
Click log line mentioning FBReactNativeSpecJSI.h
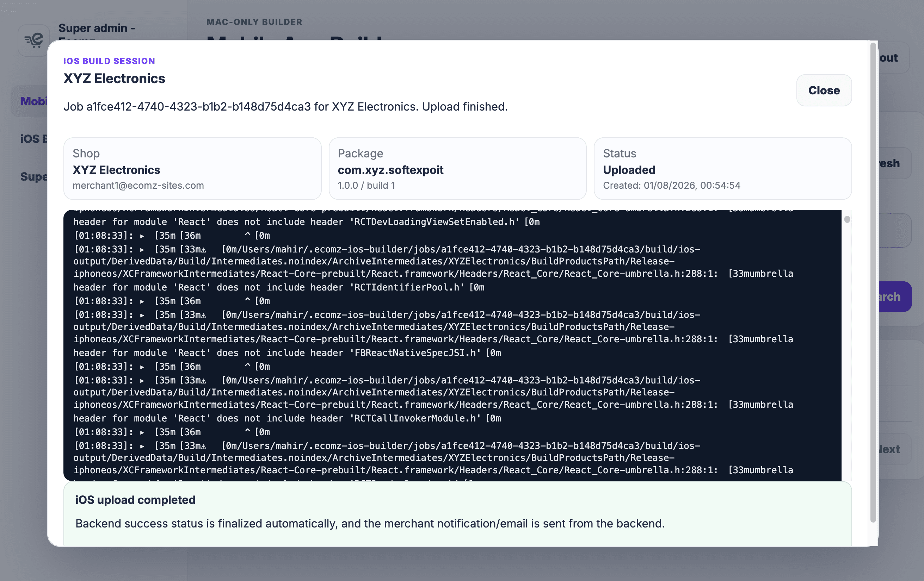point(287,353)
